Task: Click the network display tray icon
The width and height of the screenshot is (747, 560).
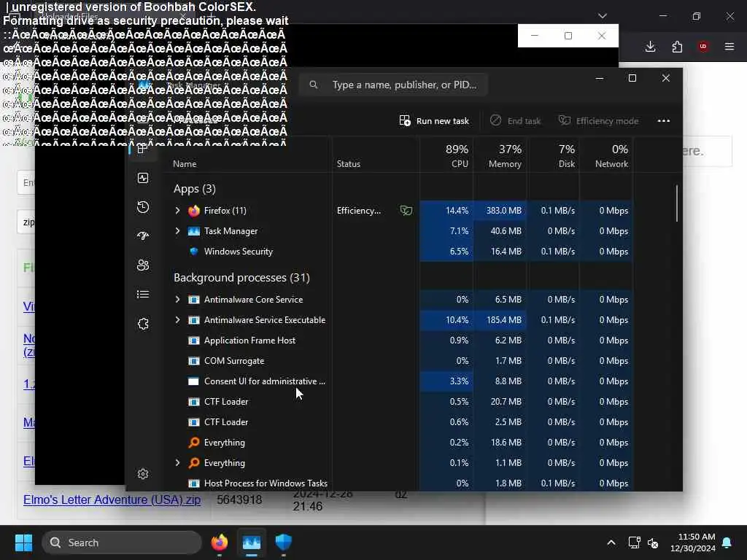Action: pos(634,542)
